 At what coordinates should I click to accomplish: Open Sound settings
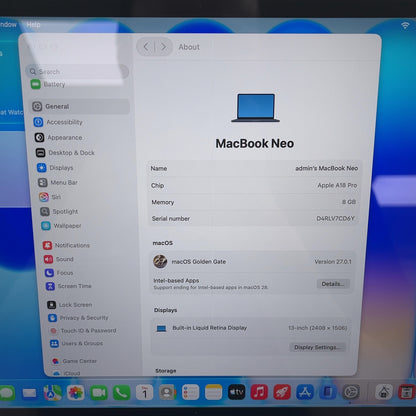[59, 259]
